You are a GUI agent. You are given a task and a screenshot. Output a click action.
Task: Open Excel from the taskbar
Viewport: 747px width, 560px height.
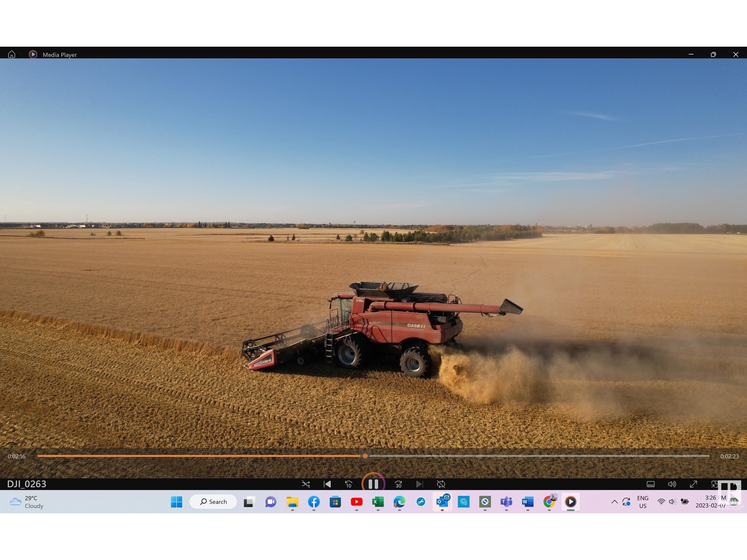[x=378, y=502]
